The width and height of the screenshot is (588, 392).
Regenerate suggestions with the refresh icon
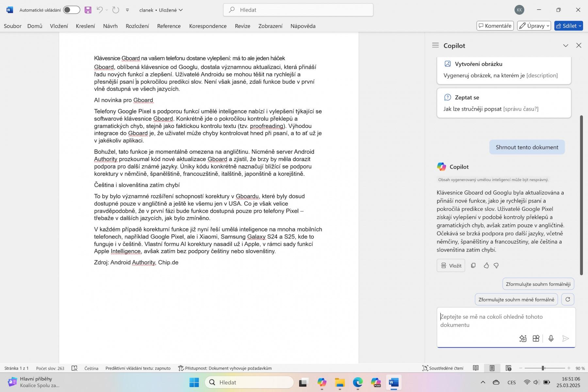pos(568,299)
